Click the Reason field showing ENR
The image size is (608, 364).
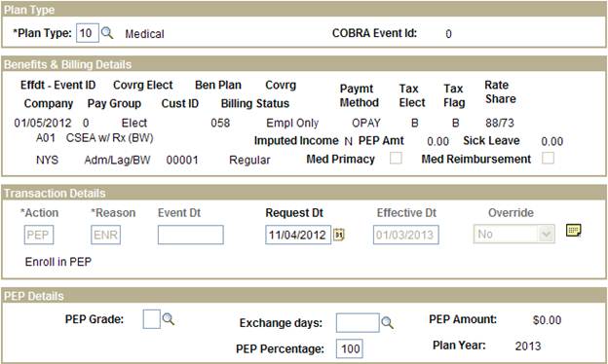coord(105,235)
